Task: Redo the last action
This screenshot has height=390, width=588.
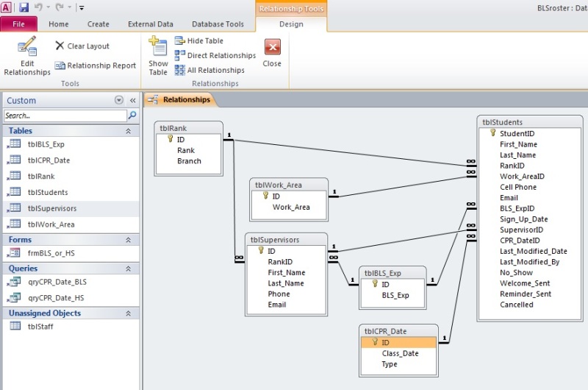Action: (x=60, y=7)
